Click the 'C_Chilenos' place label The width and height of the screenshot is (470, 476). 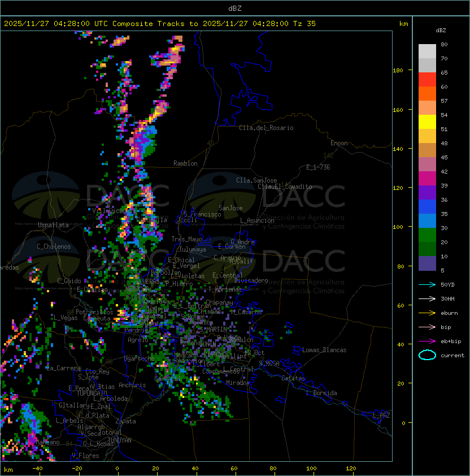point(54,246)
